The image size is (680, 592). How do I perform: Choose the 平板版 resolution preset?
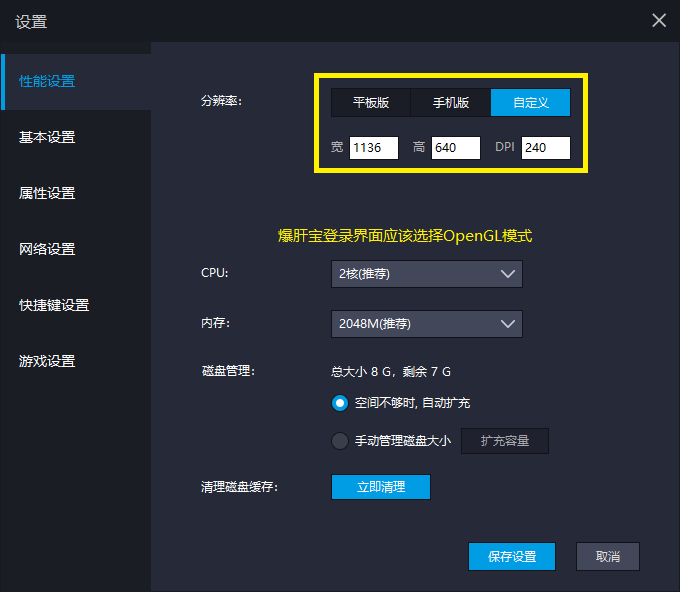[x=371, y=102]
